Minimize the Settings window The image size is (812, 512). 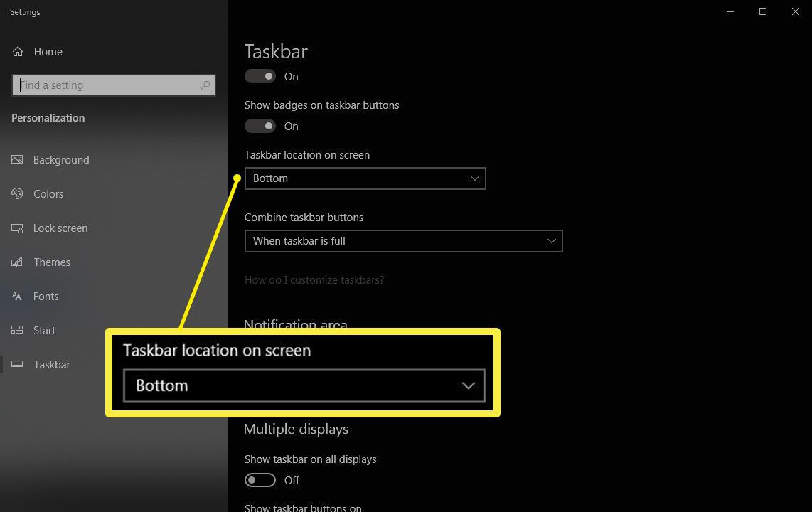tap(730, 11)
